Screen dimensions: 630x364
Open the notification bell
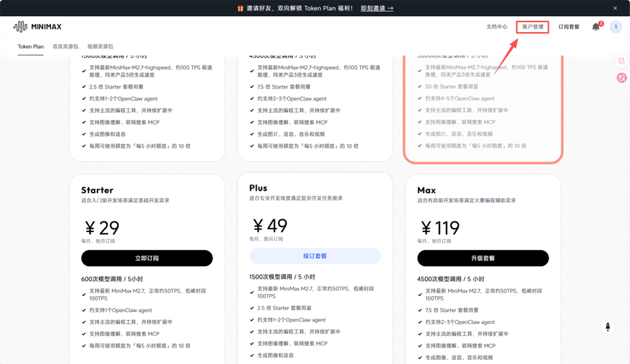[596, 27]
